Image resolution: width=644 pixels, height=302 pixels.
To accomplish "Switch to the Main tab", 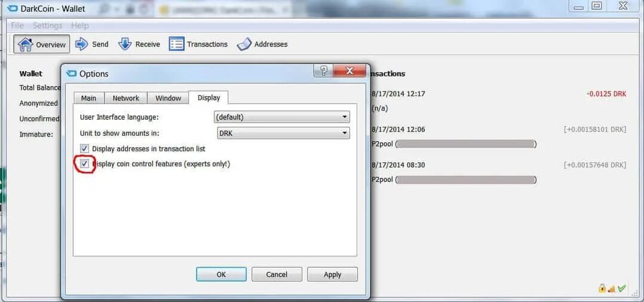I will (88, 98).
